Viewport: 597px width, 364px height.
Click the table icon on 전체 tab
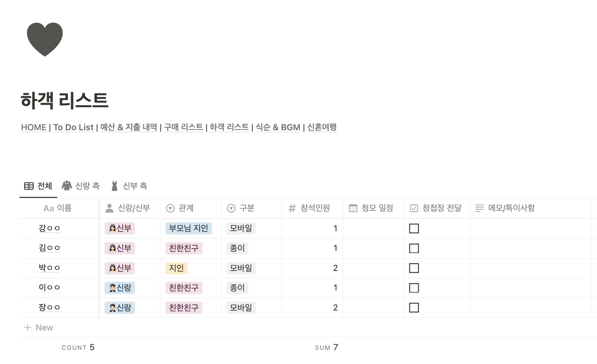click(28, 186)
